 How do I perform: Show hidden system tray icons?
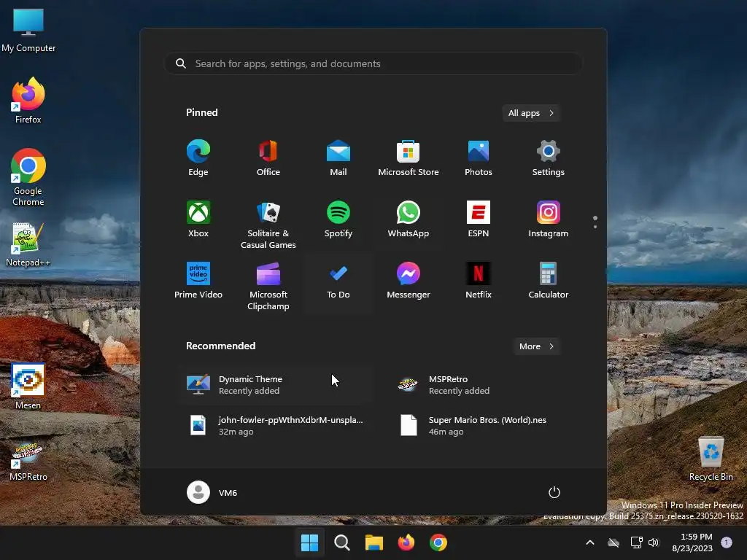589,542
